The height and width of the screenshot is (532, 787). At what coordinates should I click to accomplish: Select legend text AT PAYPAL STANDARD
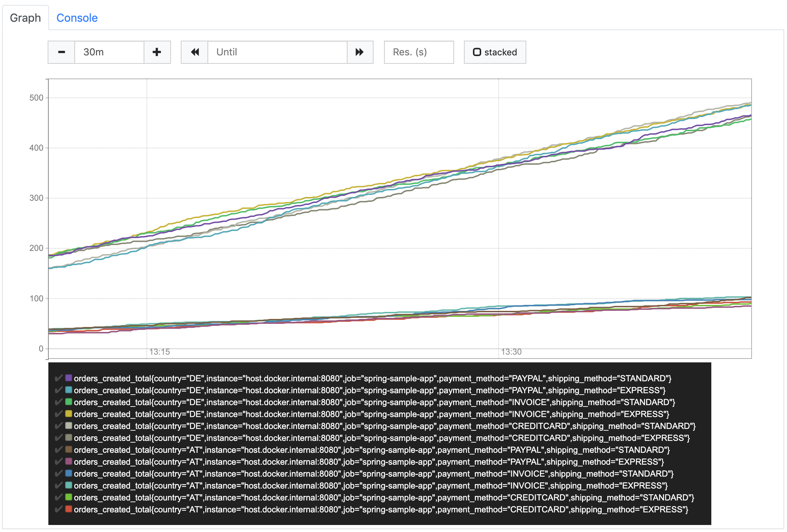(x=372, y=450)
